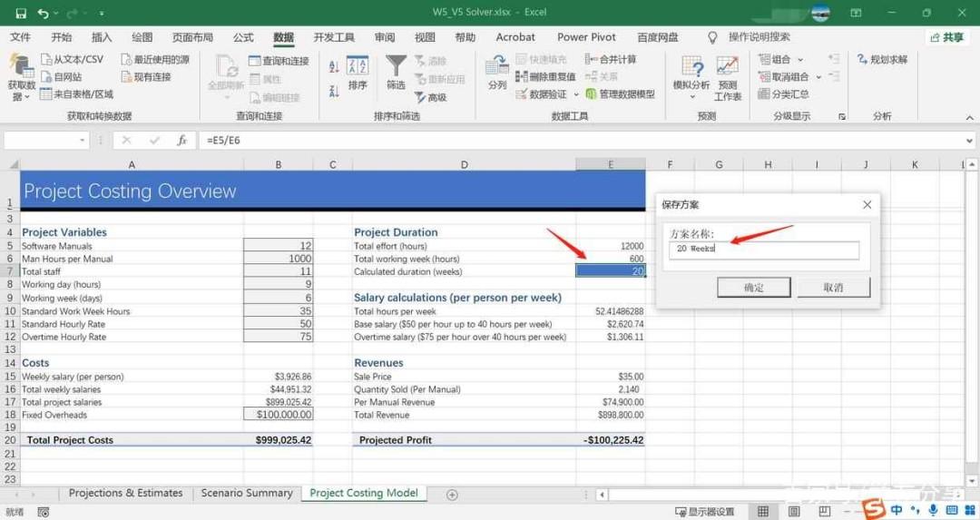Open Existing Connections (现有连接)

pos(146,77)
